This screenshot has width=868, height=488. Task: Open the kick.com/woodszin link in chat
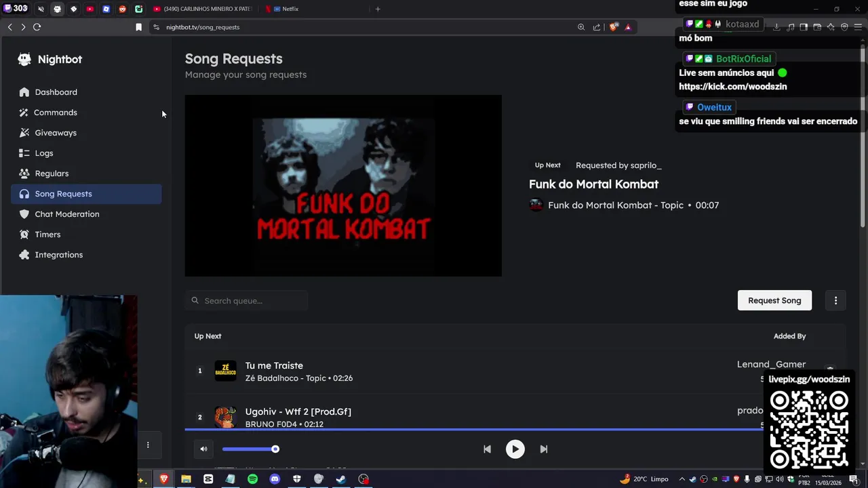click(733, 87)
